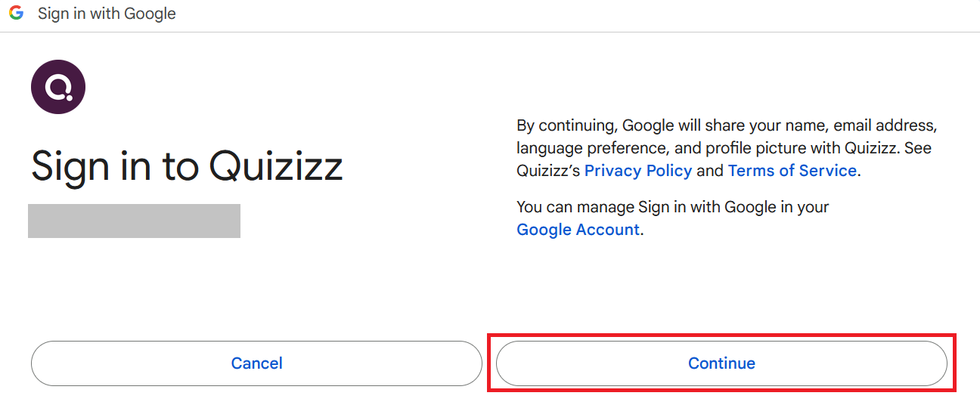Click the Google G logo icon
This screenshot has width=980, height=405.
16,14
